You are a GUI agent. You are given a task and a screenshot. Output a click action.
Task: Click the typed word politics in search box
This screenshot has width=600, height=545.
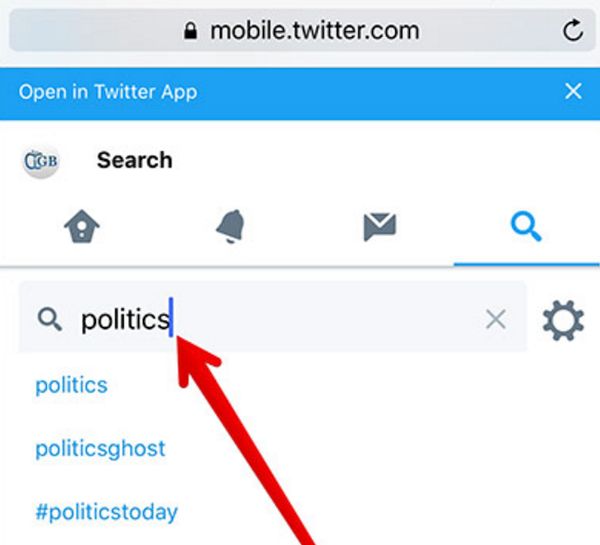click(125, 320)
